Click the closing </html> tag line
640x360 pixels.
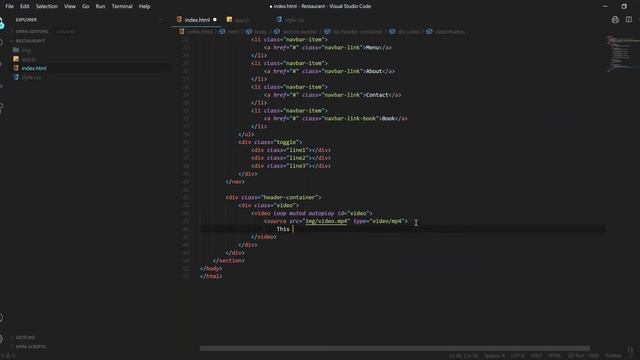click(x=211, y=276)
